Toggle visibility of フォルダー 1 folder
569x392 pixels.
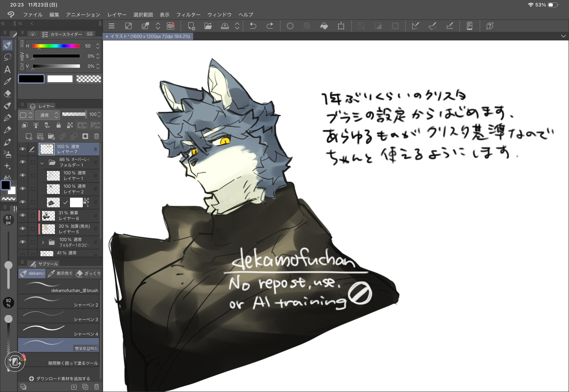point(23,162)
